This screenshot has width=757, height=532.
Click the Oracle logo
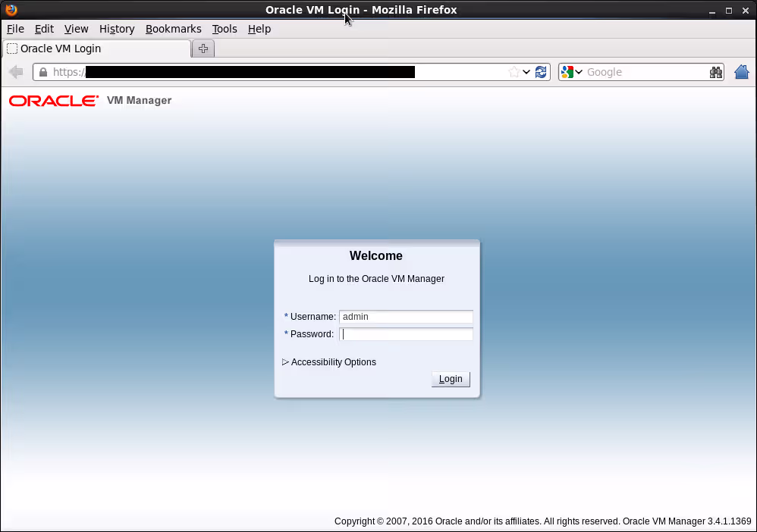point(54,101)
